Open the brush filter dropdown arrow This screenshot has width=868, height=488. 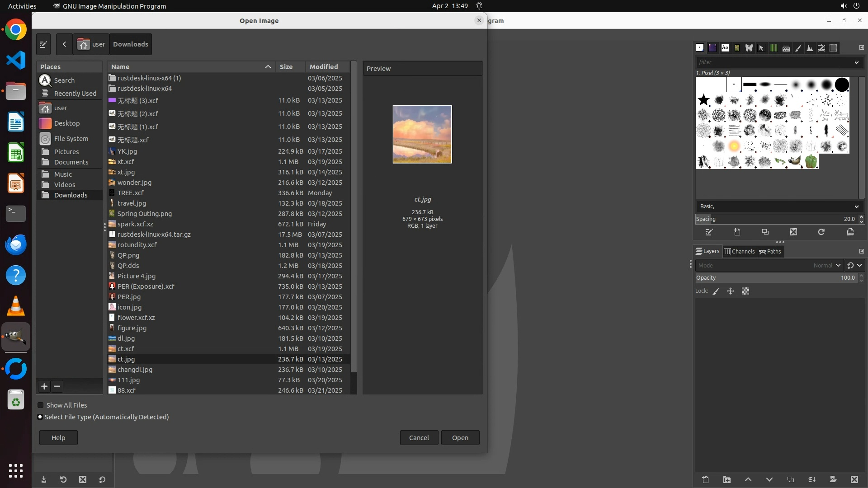856,62
